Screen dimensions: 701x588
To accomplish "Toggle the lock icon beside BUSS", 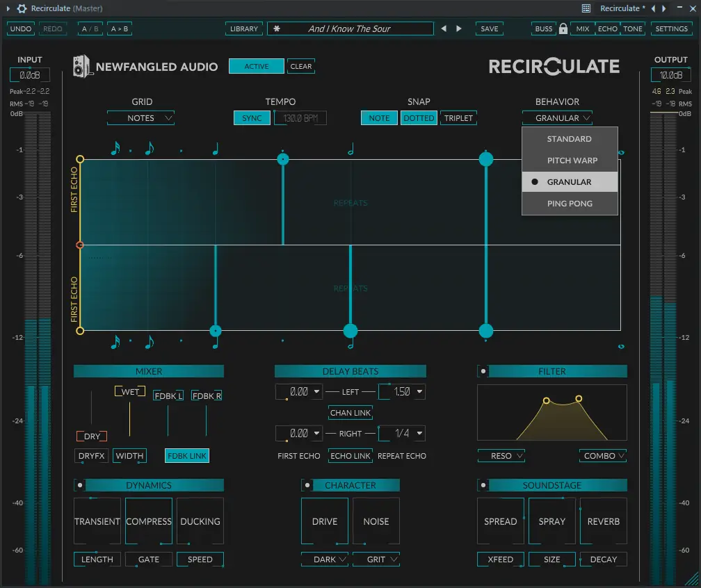I will [563, 28].
